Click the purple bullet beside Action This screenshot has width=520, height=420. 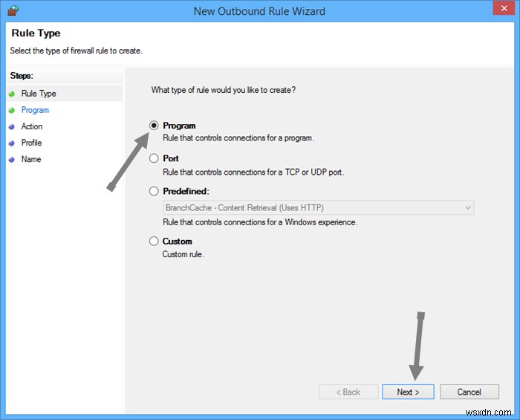[x=12, y=126]
